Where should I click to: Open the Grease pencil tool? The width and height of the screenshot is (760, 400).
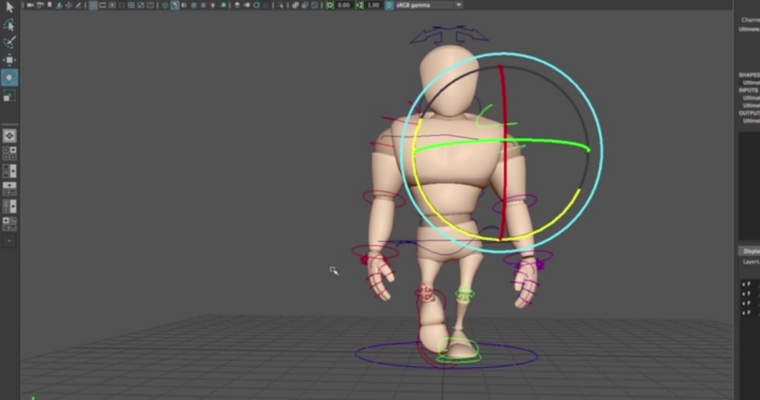point(79,5)
